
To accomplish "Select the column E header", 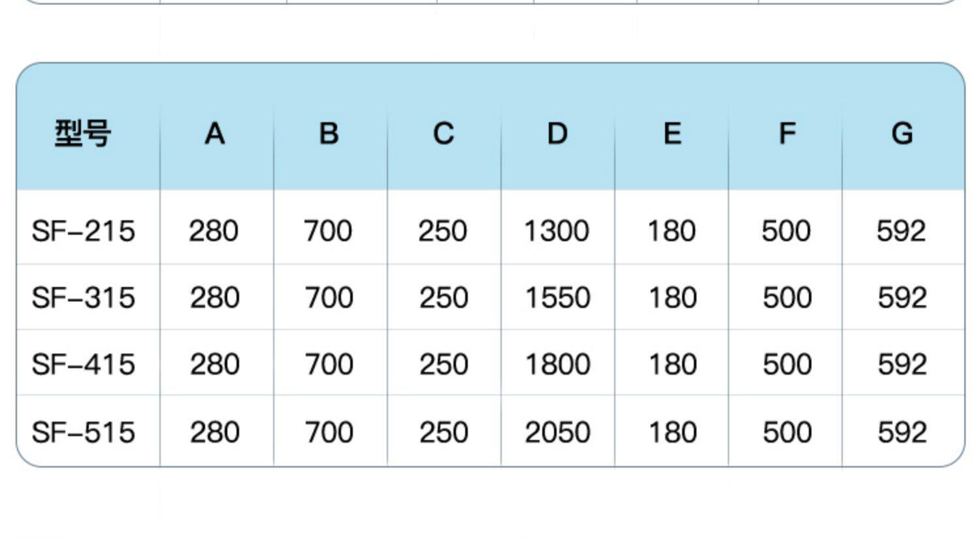I will (672, 134).
